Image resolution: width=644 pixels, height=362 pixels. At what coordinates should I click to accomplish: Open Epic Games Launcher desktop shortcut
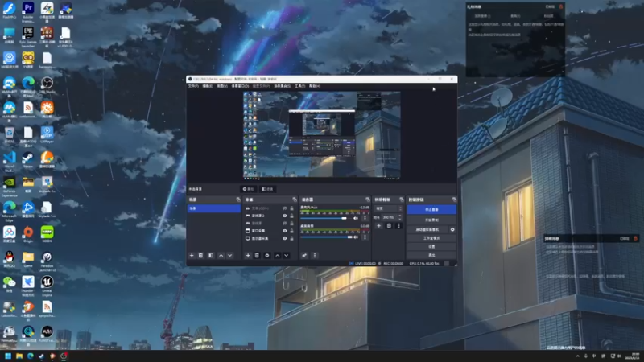tap(28, 36)
